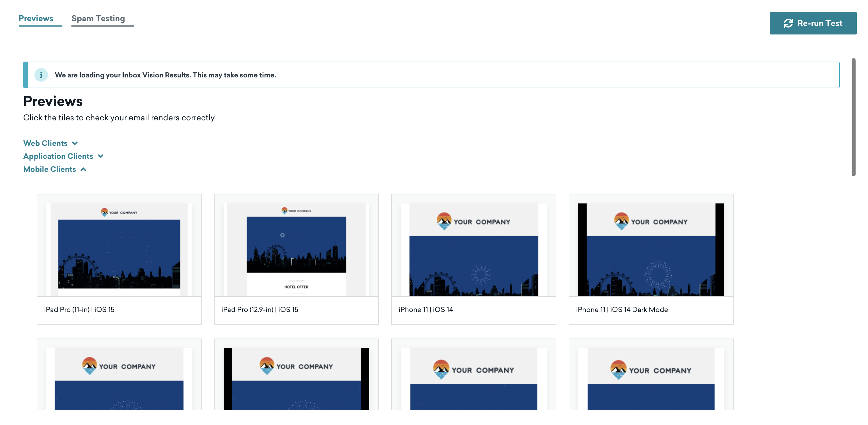Open the second-row dark mode preview with black borders

296,375
